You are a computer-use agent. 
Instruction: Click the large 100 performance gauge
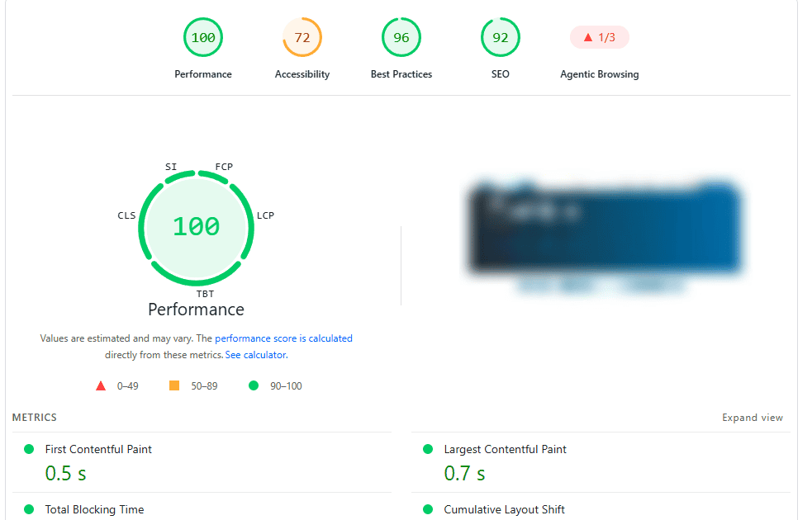(197, 228)
